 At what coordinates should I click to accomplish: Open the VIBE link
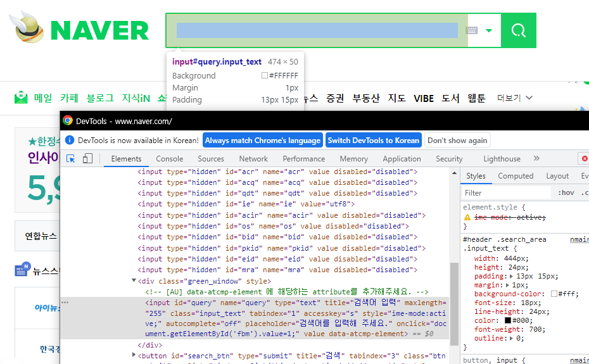tap(424, 98)
